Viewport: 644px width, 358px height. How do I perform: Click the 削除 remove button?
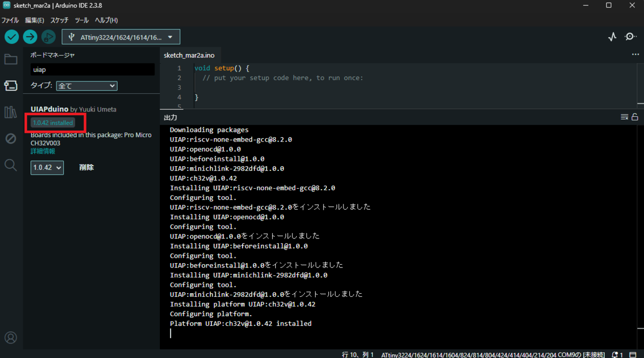(x=86, y=167)
